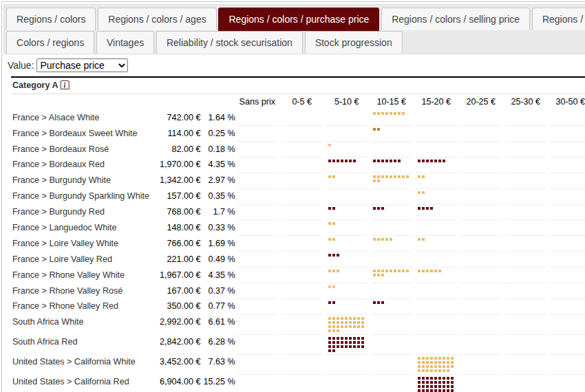
Task: Click the California Red 15-20 € bottle squares
Action: pos(435,383)
